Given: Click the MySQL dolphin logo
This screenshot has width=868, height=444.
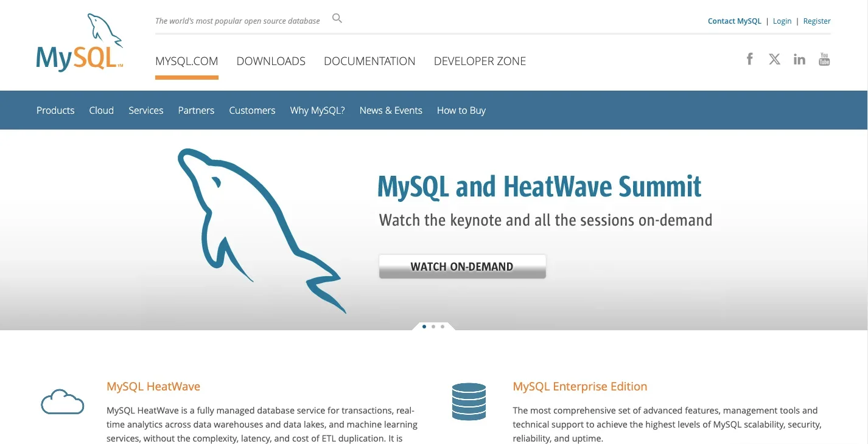Looking at the screenshot, I should (80, 44).
